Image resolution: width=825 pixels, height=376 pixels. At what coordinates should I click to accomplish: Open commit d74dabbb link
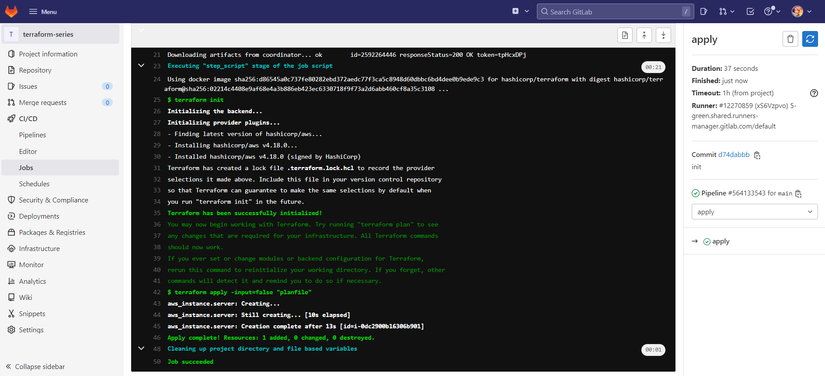(x=733, y=155)
